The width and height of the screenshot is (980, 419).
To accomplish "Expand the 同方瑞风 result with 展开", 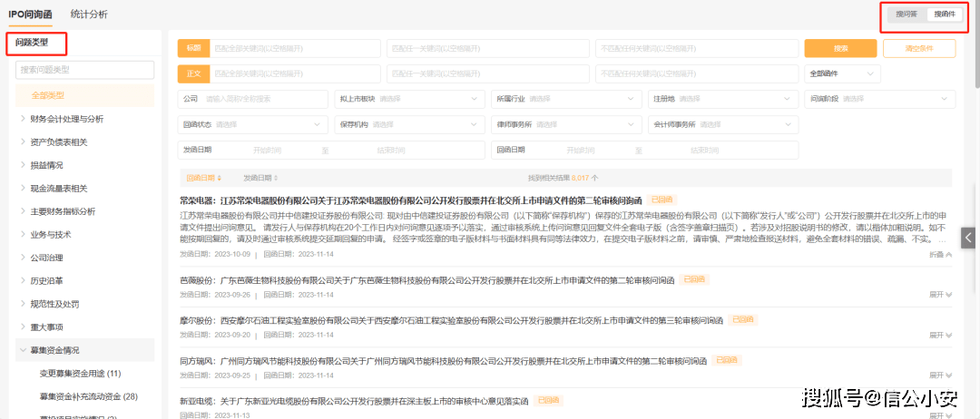I will (941, 375).
